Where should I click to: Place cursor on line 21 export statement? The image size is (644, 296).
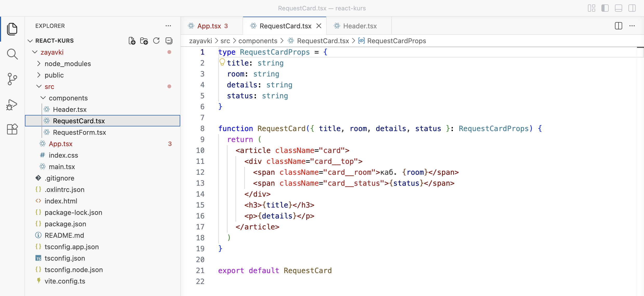pyautogui.click(x=275, y=271)
